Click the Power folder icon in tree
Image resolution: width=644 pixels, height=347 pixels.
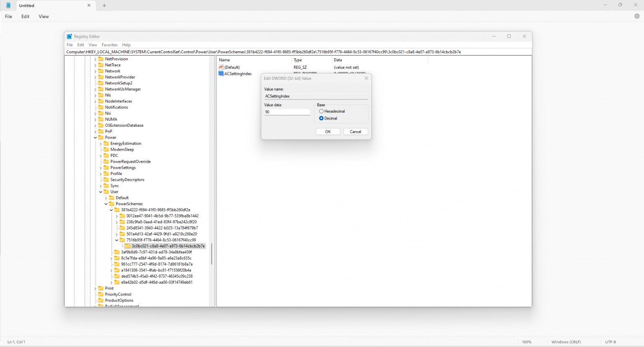point(101,138)
